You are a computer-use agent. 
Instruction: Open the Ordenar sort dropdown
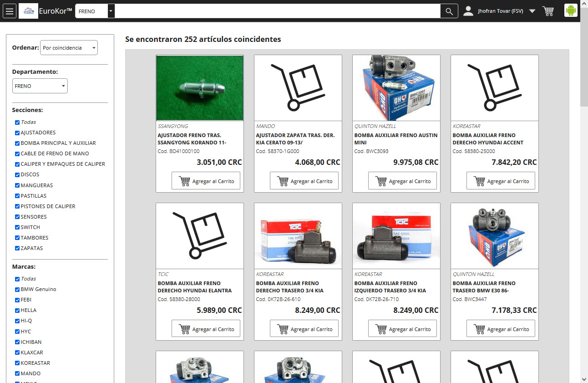[69, 48]
